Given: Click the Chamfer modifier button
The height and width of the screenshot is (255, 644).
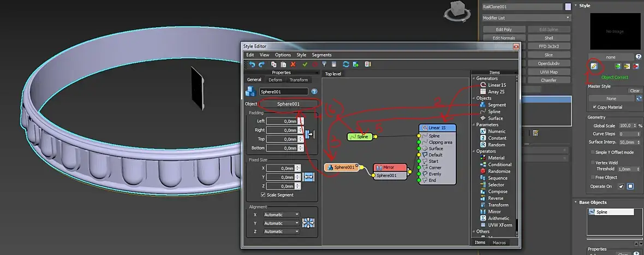Looking at the screenshot, I should coord(548,80).
